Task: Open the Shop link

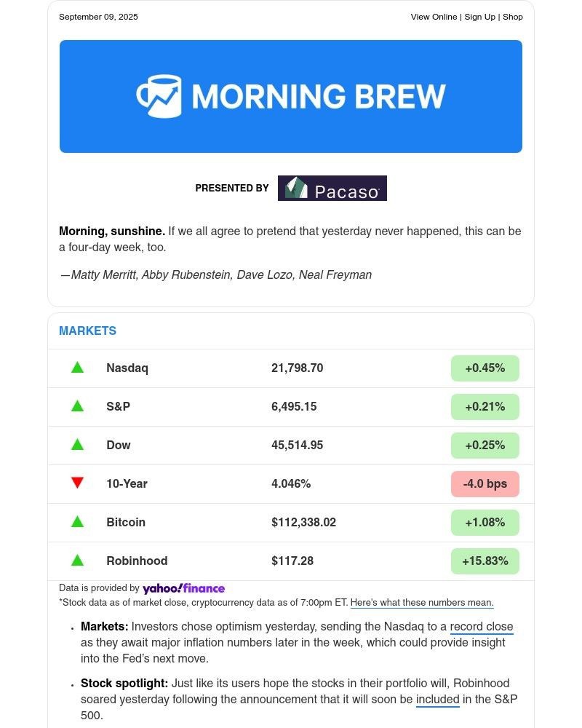Action: point(513,17)
